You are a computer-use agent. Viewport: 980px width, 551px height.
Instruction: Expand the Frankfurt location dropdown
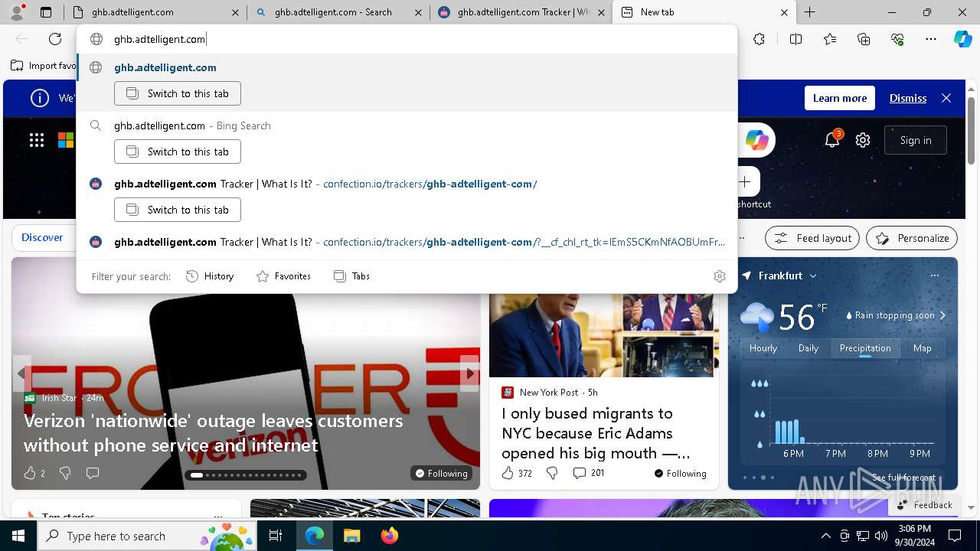pyautogui.click(x=813, y=275)
